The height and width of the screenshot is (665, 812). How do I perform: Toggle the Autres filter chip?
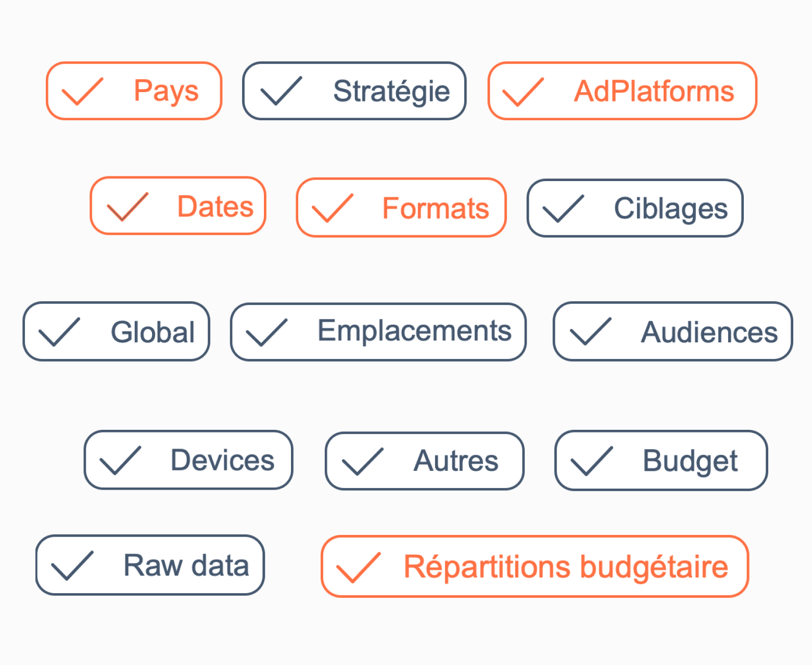(424, 461)
